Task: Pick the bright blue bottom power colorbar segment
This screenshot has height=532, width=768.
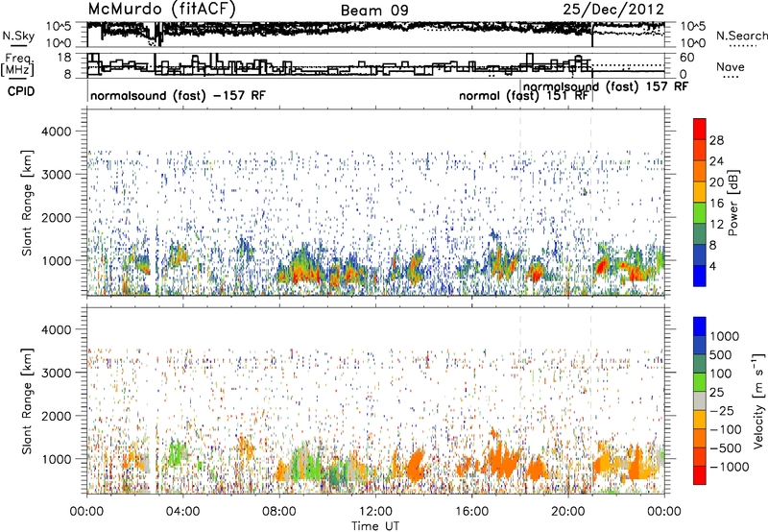Action: (700, 277)
